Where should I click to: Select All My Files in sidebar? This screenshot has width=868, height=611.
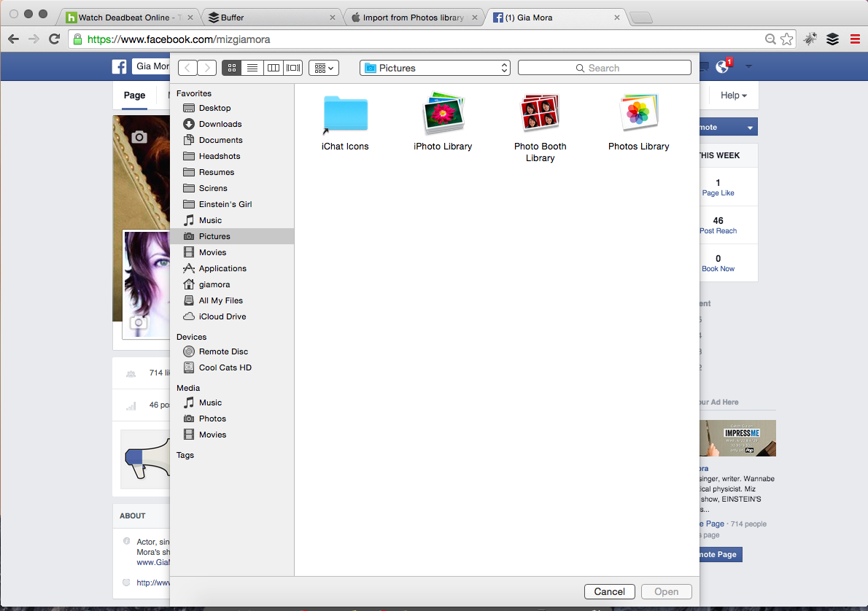(233, 300)
